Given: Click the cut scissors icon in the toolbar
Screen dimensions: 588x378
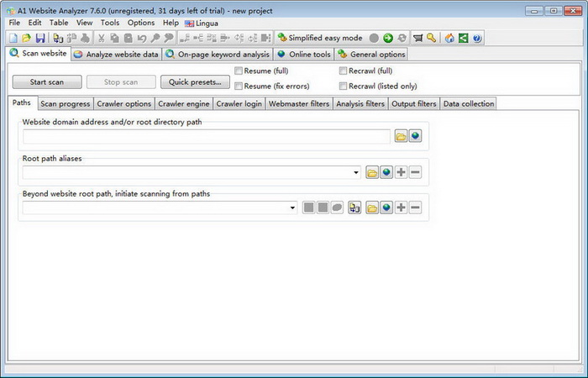Looking at the screenshot, I should pos(101,38).
